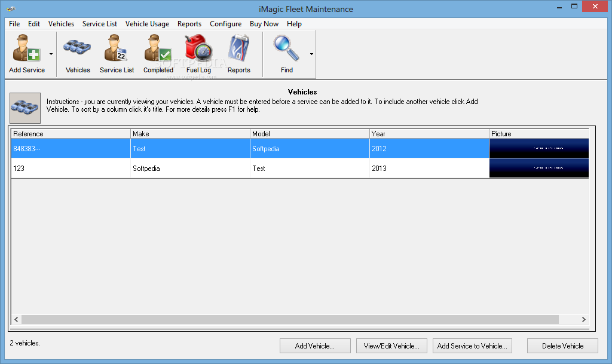Click the Delete Vehicle button
The width and height of the screenshot is (612, 364).
tap(562, 345)
